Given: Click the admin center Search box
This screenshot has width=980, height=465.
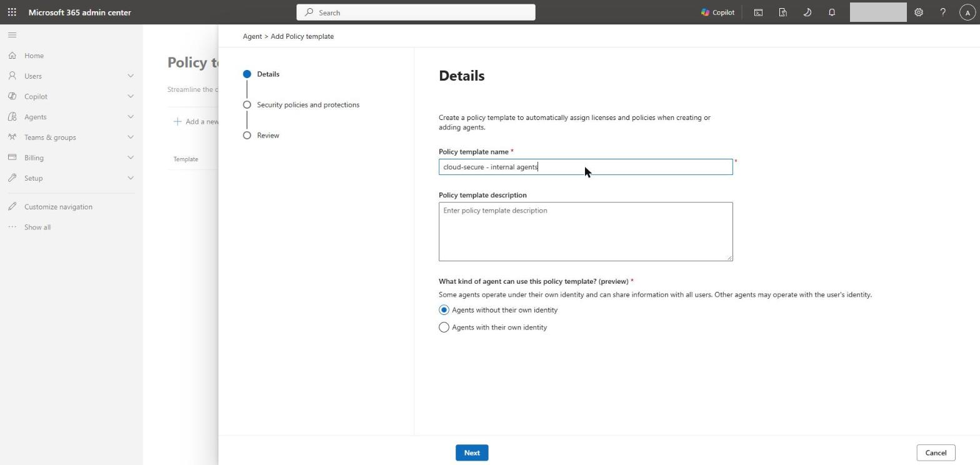Looking at the screenshot, I should [416, 12].
